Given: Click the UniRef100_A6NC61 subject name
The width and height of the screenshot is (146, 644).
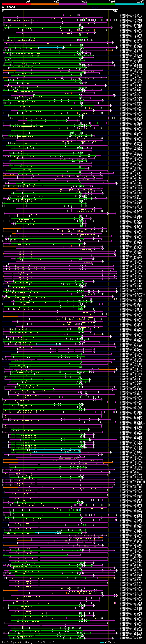Looking at the screenshot, I should click(131, 249).
